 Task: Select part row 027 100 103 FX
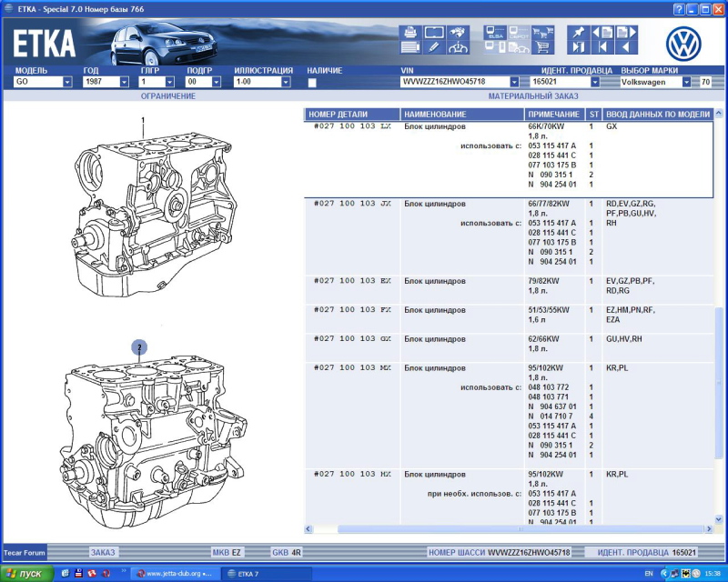509,319
